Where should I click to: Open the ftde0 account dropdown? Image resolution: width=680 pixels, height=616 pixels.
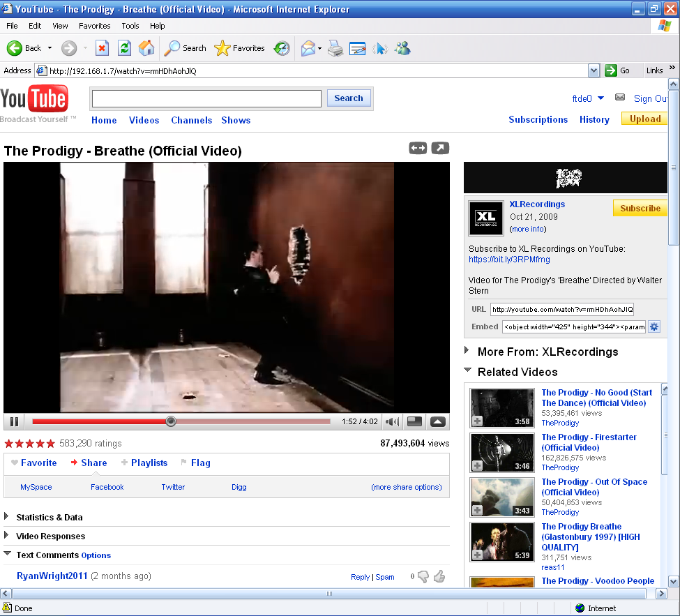click(x=600, y=98)
